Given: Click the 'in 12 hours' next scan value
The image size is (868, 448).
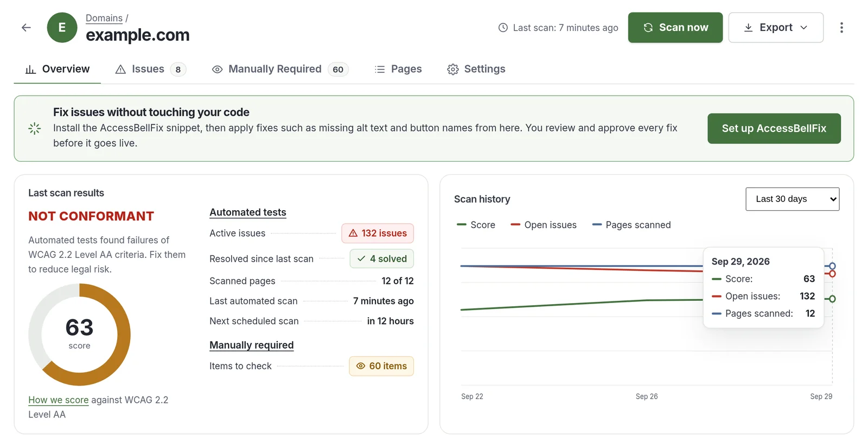Looking at the screenshot, I should pos(390,321).
